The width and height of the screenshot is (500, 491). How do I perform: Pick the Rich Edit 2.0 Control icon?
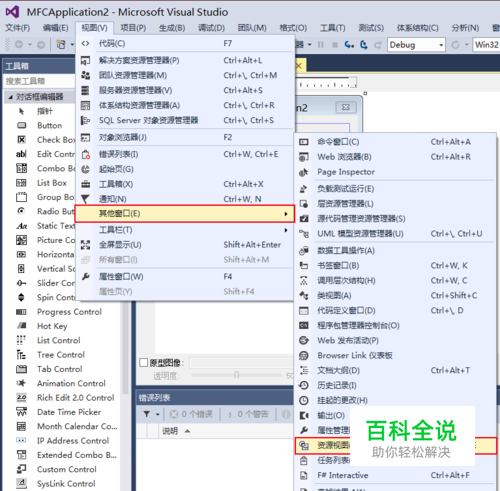point(21,397)
